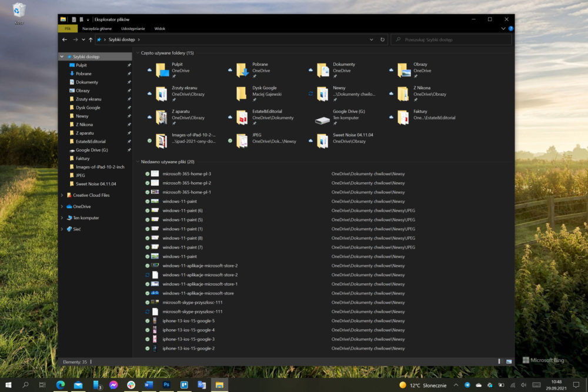Screen dimensions: 588x392
Task: Switch to details view in status bar
Action: click(500, 361)
